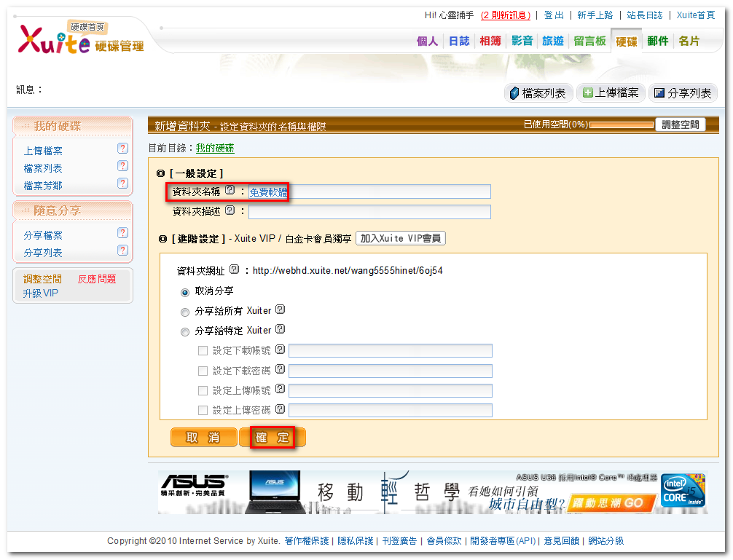Viewport: 733px width, 560px height.
Task: Click the 調整空間 button by usage bar
Action: [x=680, y=125]
